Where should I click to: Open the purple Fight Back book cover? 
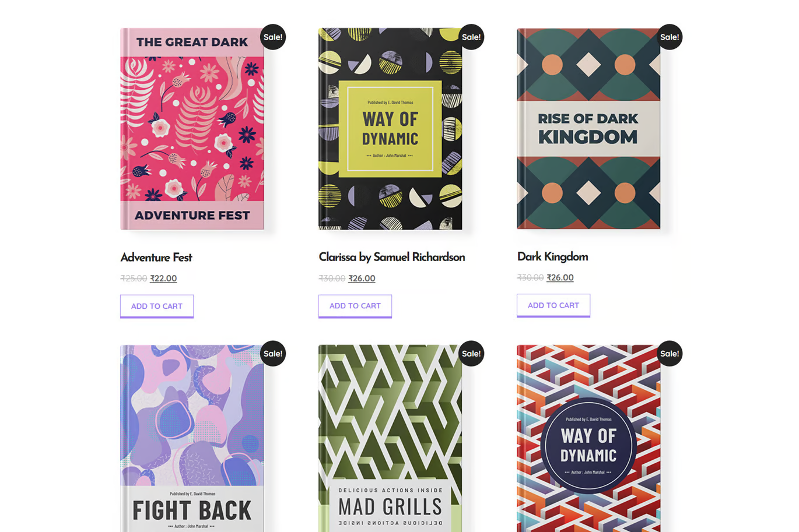[192, 438]
